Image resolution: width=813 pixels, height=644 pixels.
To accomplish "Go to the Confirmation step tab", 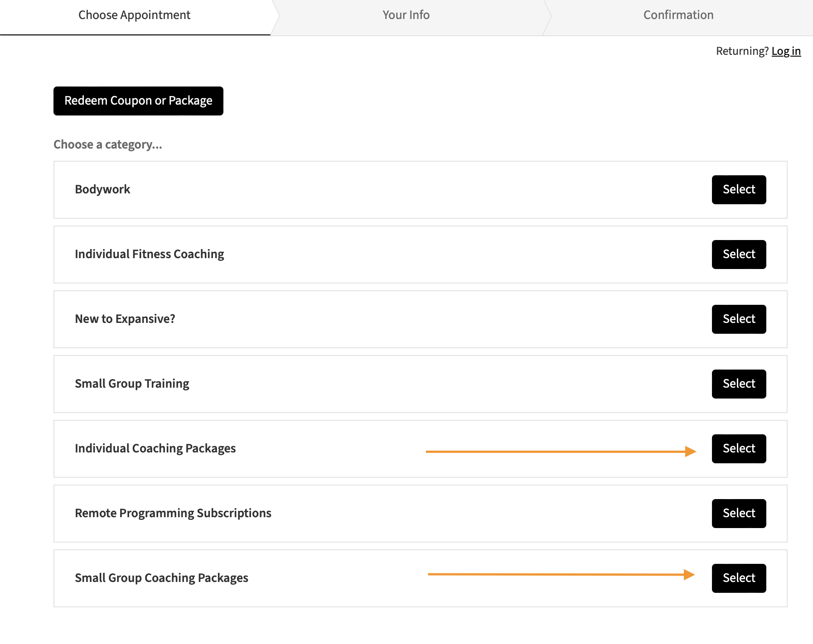I will pyautogui.click(x=678, y=15).
